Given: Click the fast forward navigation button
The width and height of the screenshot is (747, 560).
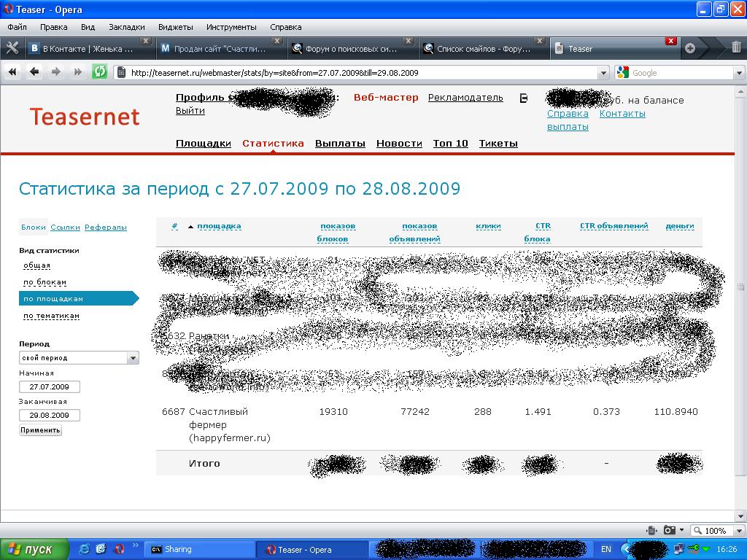Looking at the screenshot, I should click(x=77, y=72).
